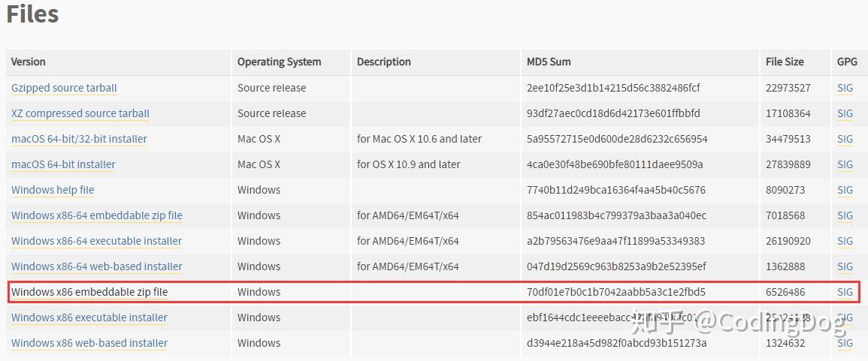Download Windows x86 embeddable zip file

(89, 292)
